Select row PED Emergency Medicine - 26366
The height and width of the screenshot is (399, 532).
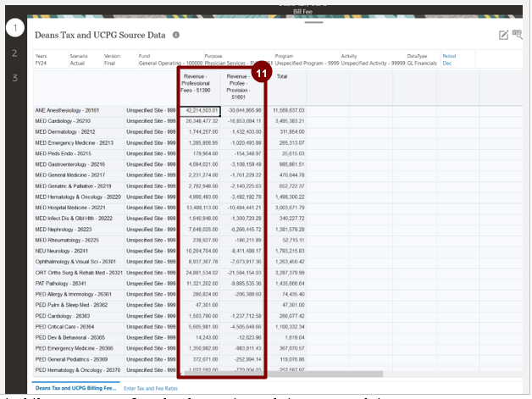(x=74, y=348)
